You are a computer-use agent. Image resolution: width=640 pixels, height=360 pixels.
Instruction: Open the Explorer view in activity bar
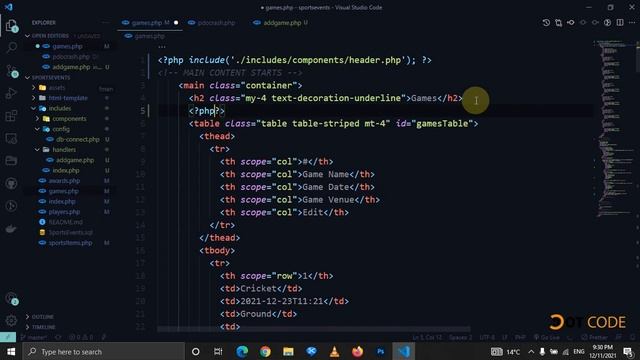click(x=11, y=25)
